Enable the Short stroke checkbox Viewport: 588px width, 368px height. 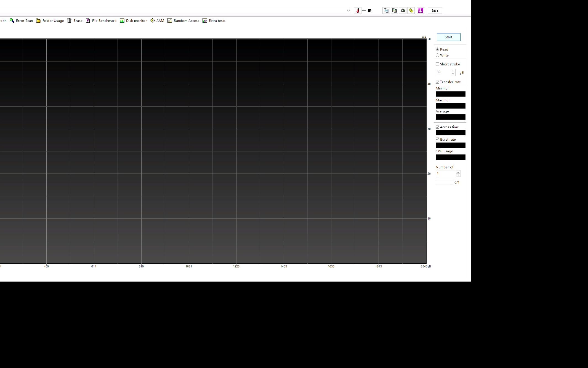437,64
